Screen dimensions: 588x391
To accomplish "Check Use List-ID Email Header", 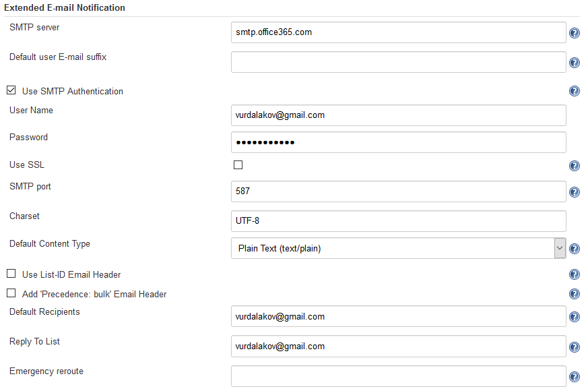I will click(11, 274).
